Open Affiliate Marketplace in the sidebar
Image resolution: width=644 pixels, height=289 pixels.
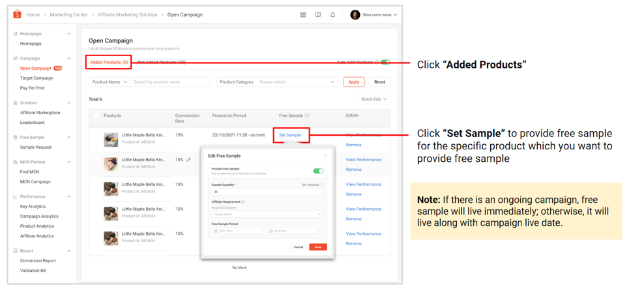coord(40,113)
